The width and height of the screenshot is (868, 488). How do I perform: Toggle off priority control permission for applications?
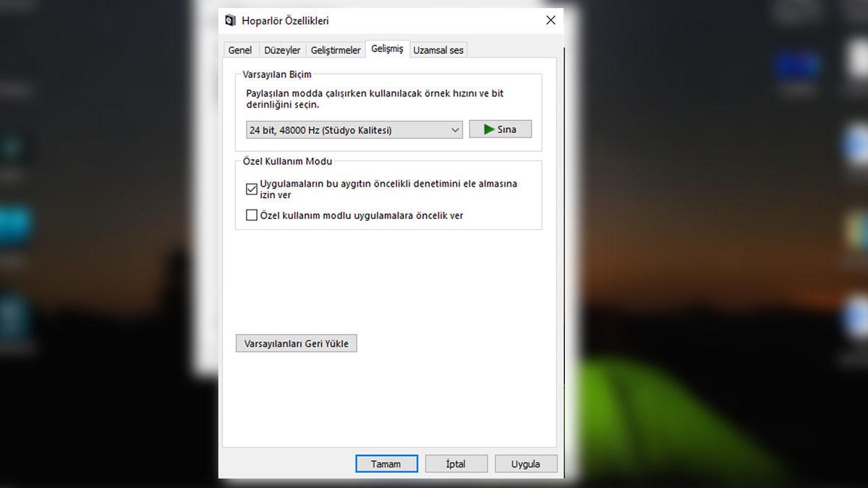252,188
